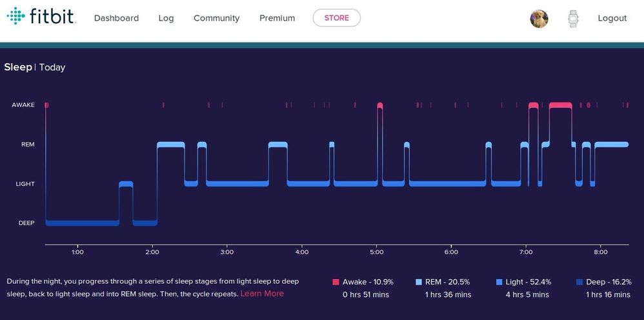The image size is (644, 320).
Task: Log out using Logout link
Action: coord(612,18)
